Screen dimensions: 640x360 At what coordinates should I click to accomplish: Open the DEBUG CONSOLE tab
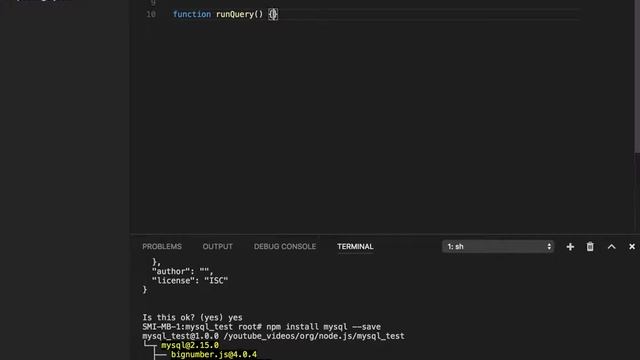click(285, 247)
